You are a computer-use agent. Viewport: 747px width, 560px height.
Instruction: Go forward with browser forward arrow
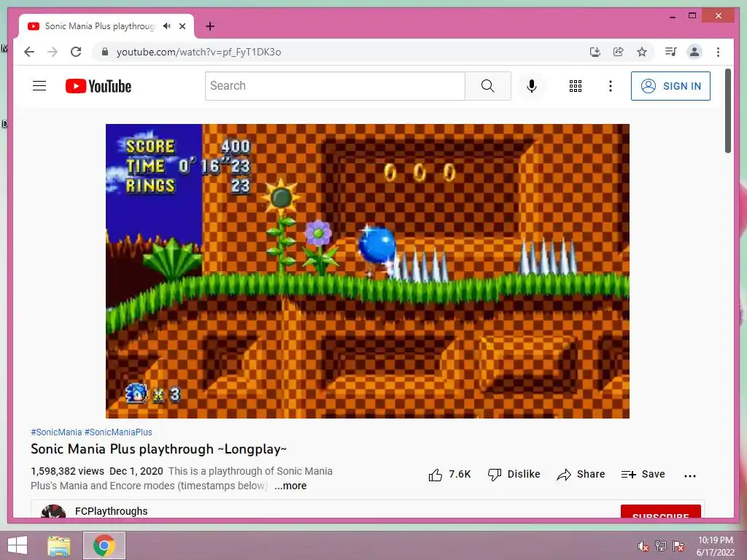tap(53, 52)
